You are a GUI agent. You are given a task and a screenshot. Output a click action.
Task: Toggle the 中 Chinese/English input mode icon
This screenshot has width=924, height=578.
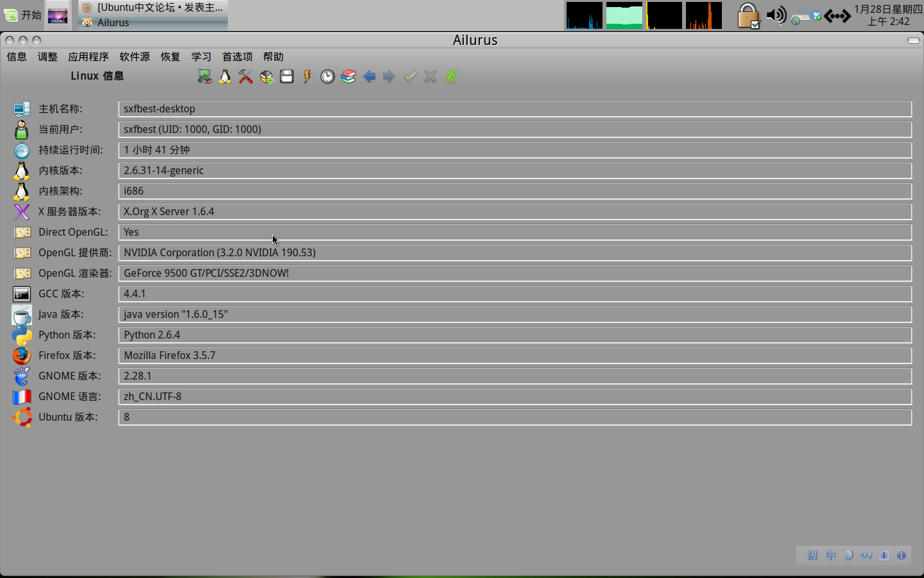(x=830, y=556)
